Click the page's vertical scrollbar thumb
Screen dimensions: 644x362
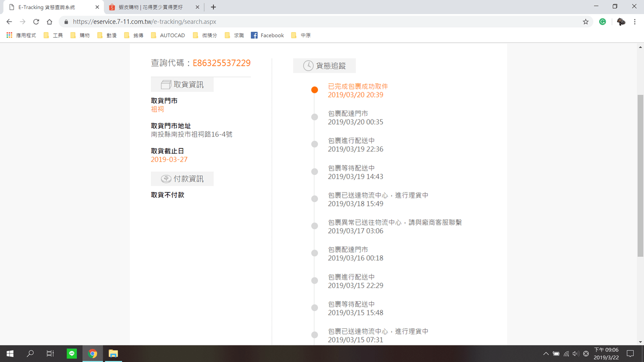click(640, 176)
